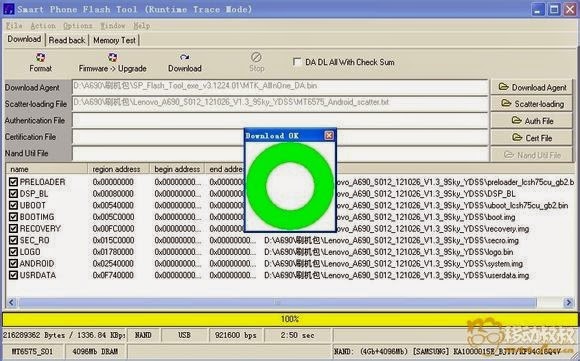Open the Help menu

coord(142,26)
